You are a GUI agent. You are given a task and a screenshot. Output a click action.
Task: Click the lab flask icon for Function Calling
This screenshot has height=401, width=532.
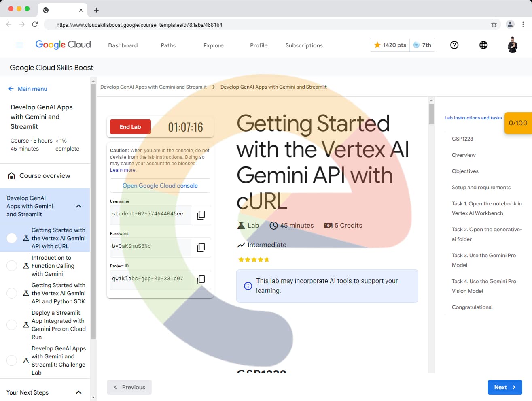coord(26,266)
